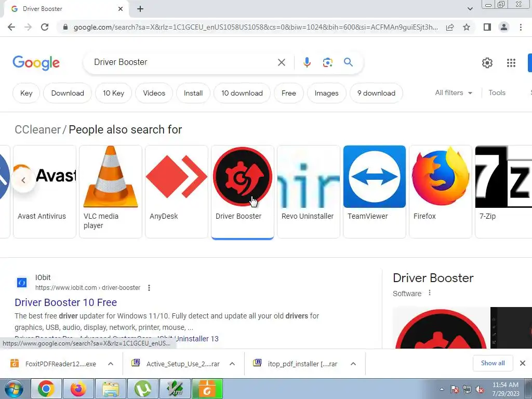Expand Active_Setup_Use rar options chevron
Image resolution: width=532 pixels, height=399 pixels.
pyautogui.click(x=232, y=364)
